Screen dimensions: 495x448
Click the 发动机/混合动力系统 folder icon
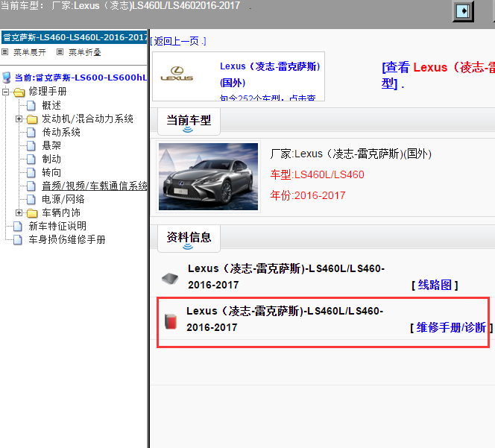(x=32, y=119)
